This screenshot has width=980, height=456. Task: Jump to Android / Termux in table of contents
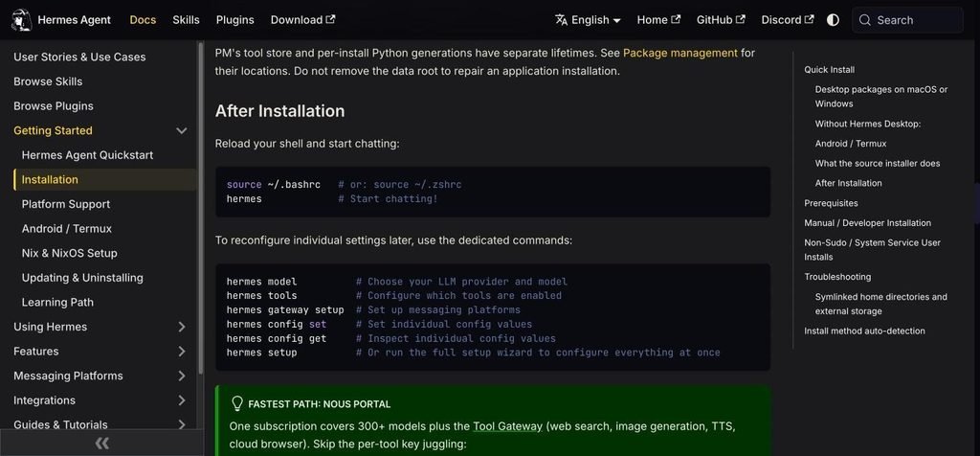tap(851, 144)
